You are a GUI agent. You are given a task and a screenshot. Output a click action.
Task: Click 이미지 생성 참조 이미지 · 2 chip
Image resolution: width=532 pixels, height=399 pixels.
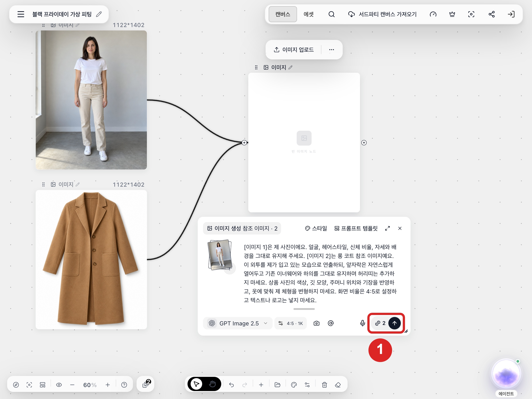pyautogui.click(x=242, y=228)
